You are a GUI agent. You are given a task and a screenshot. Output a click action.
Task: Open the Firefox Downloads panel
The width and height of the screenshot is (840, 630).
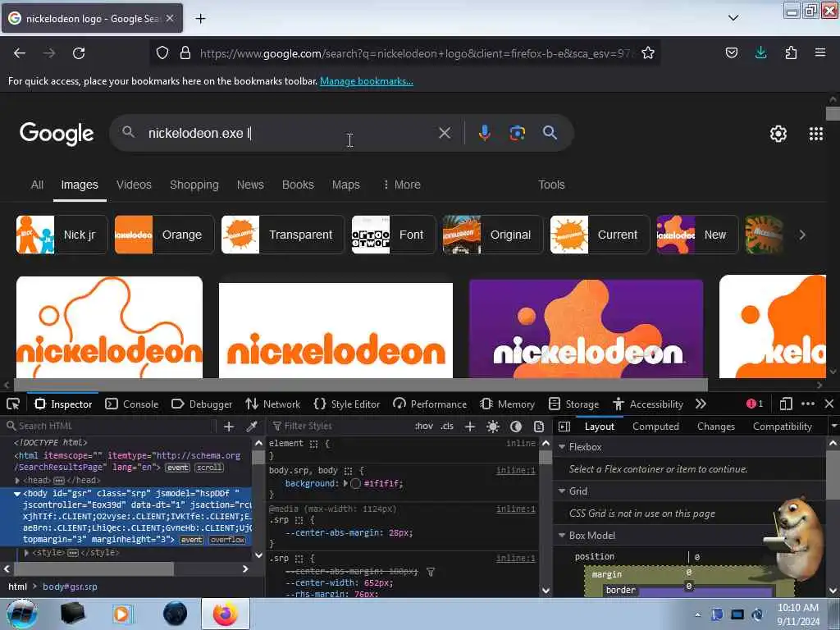coord(760,52)
